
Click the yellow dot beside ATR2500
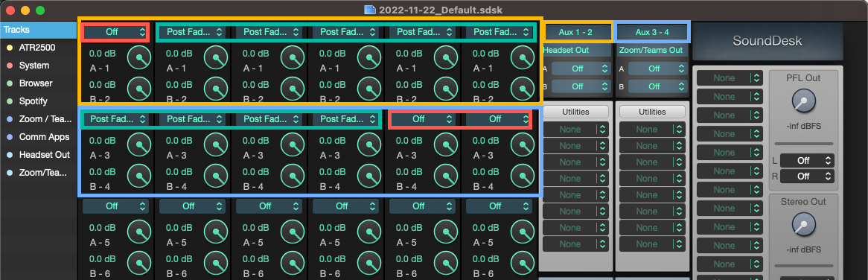click(x=9, y=48)
